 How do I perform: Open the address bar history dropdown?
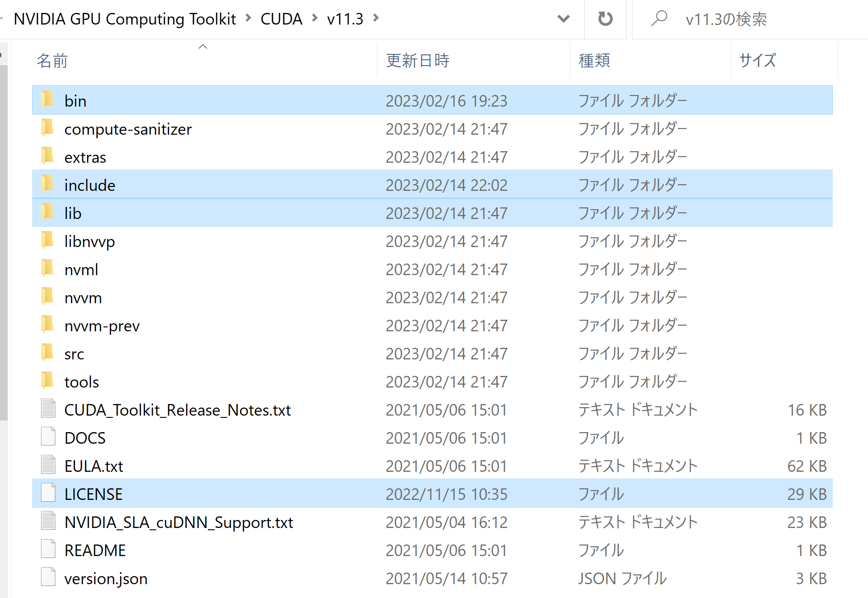(x=564, y=19)
